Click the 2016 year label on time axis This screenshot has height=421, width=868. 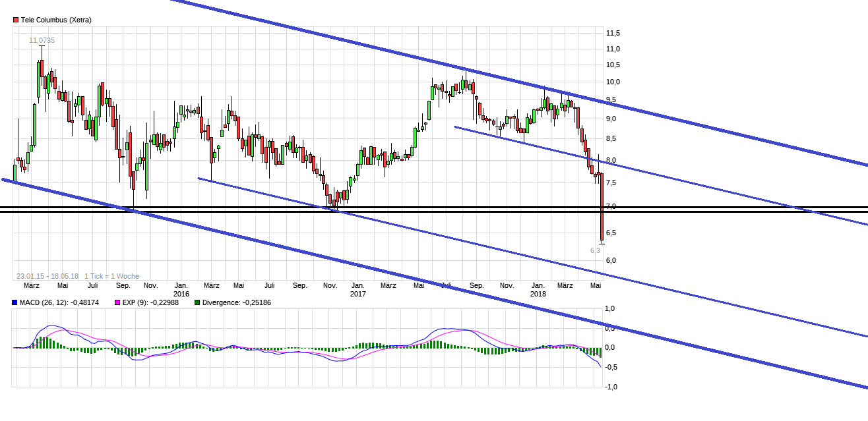pyautogui.click(x=181, y=294)
